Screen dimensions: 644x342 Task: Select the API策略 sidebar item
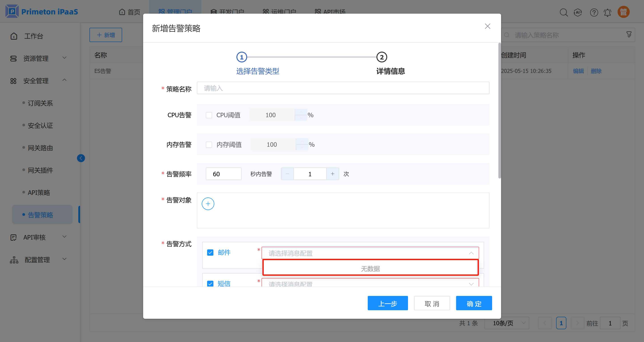(x=39, y=193)
